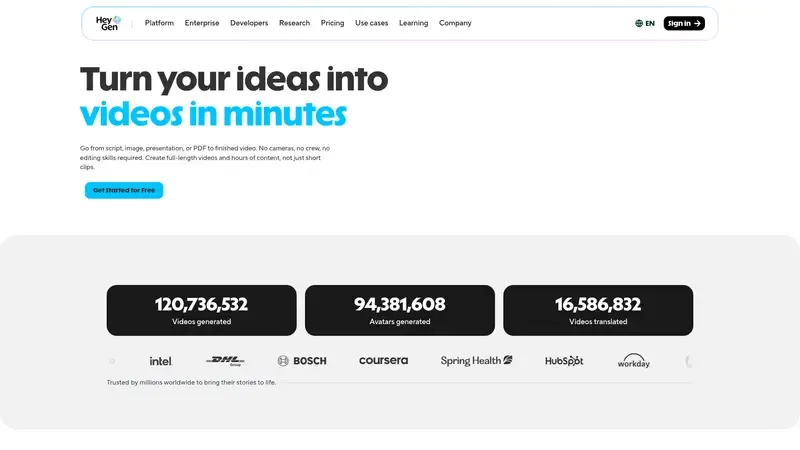This screenshot has width=800, height=450.
Task: Click the DHL Group logo
Action: click(x=225, y=360)
